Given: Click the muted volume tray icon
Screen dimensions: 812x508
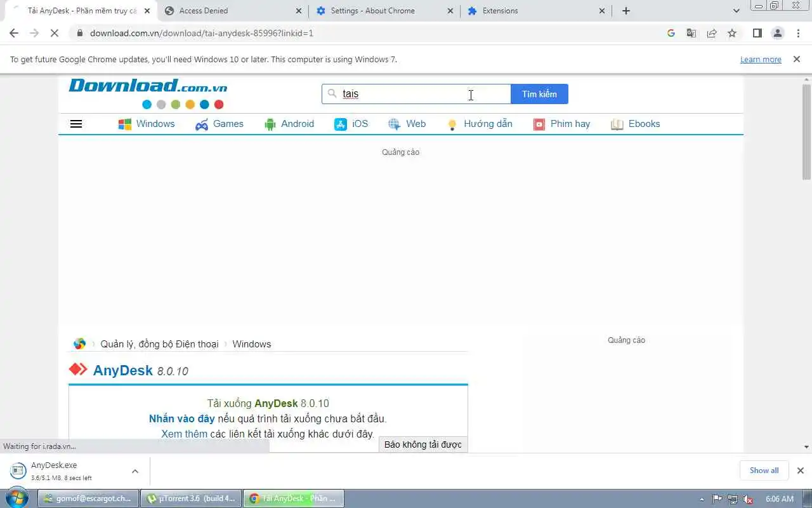Looking at the screenshot, I should pyautogui.click(x=748, y=499).
